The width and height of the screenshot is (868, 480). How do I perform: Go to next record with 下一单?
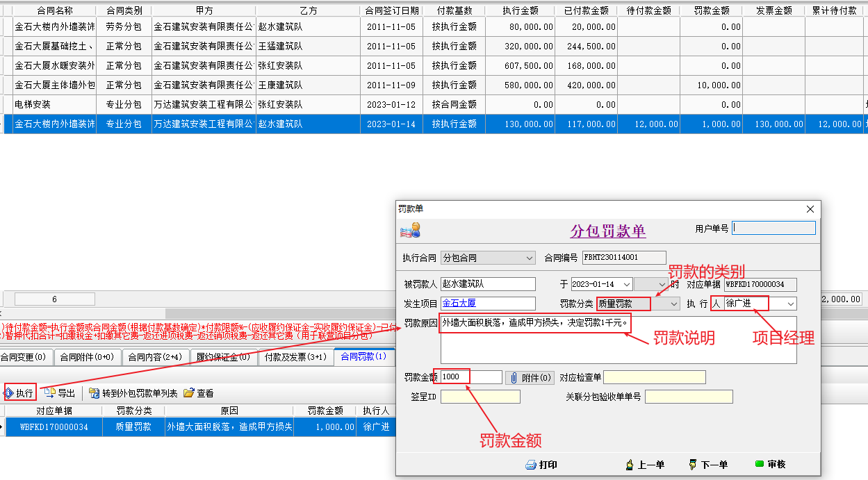693,465
